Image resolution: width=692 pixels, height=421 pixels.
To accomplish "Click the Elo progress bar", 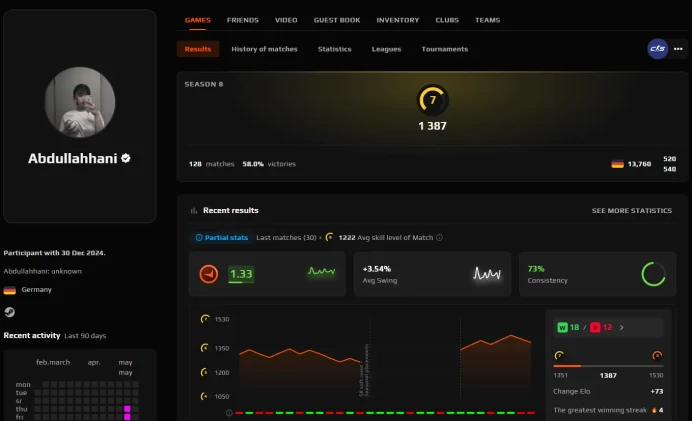I will [x=608, y=366].
